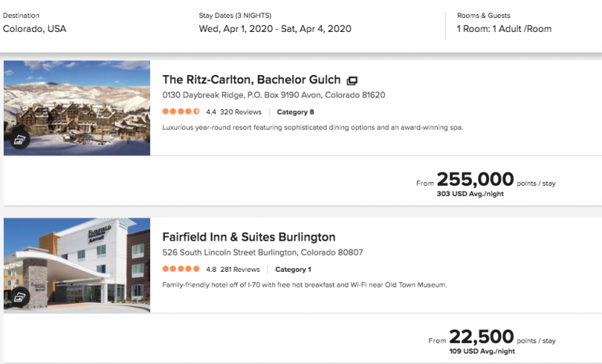
Task: View the 281 Reviews for Fairfield Inn
Action: [x=239, y=269]
